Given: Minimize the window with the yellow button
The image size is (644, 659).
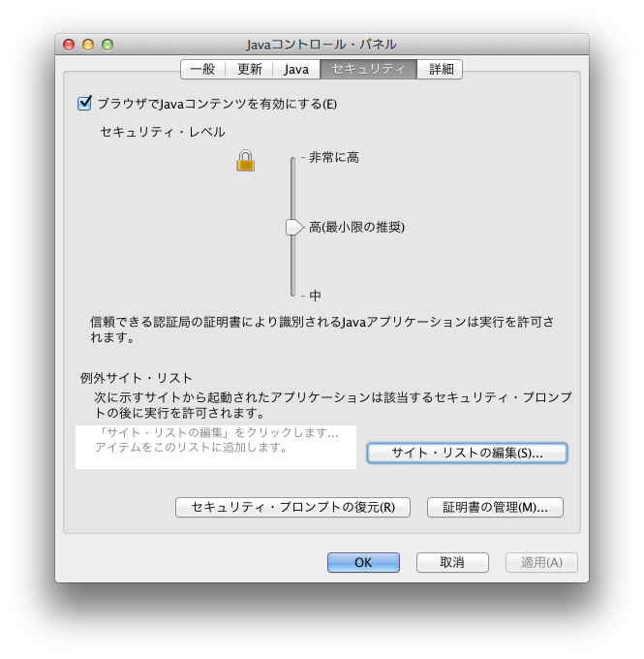Looking at the screenshot, I should pos(88,45).
